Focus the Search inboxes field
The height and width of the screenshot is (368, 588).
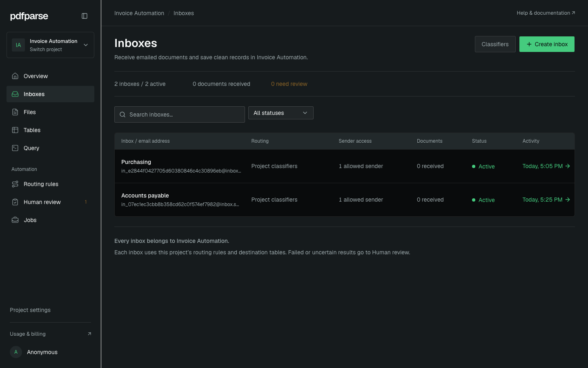(180, 114)
